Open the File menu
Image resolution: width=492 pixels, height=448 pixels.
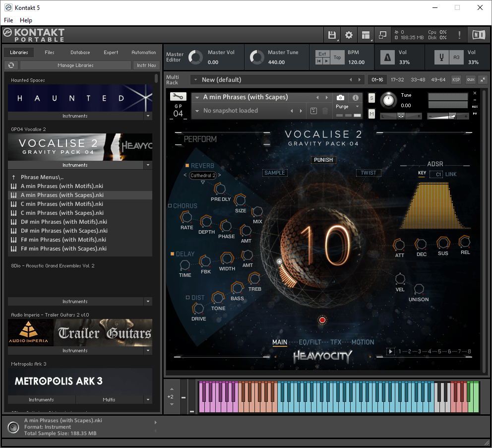(x=8, y=20)
